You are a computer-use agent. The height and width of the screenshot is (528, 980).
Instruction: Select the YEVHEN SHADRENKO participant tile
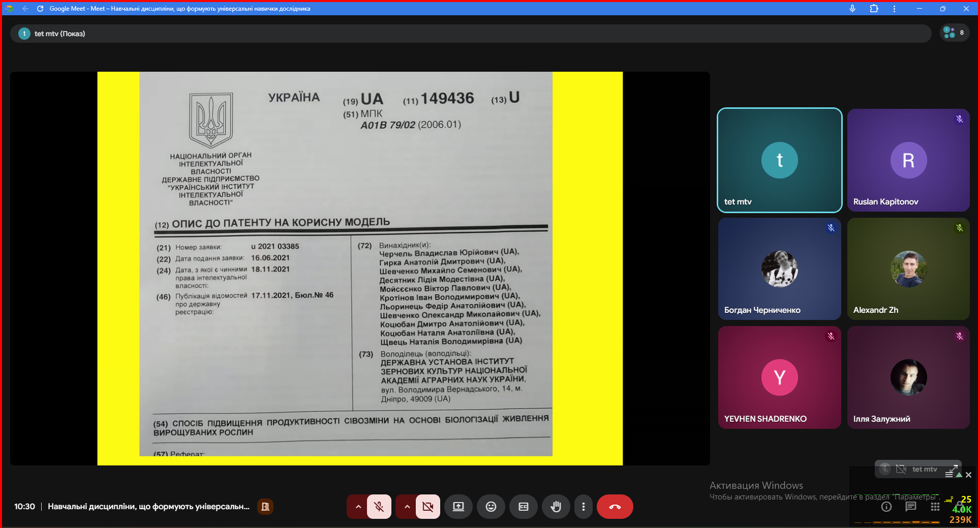[x=780, y=377]
